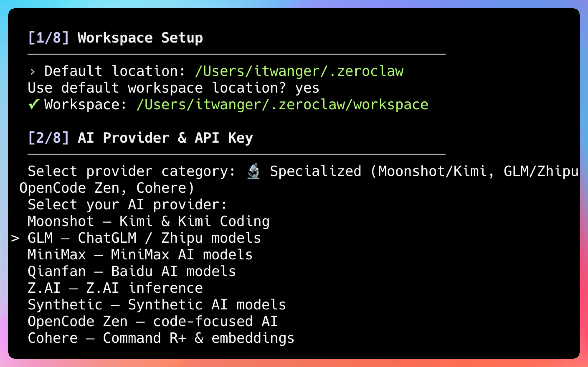Click the 'Select provider category:' label

132,171
